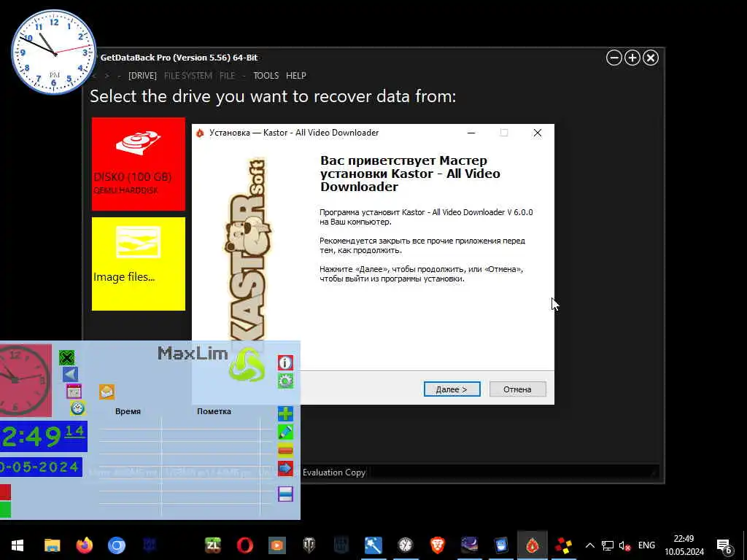Image resolution: width=747 pixels, height=560 pixels.
Task: Click GetDataBack minus circle window button
Action: [614, 58]
